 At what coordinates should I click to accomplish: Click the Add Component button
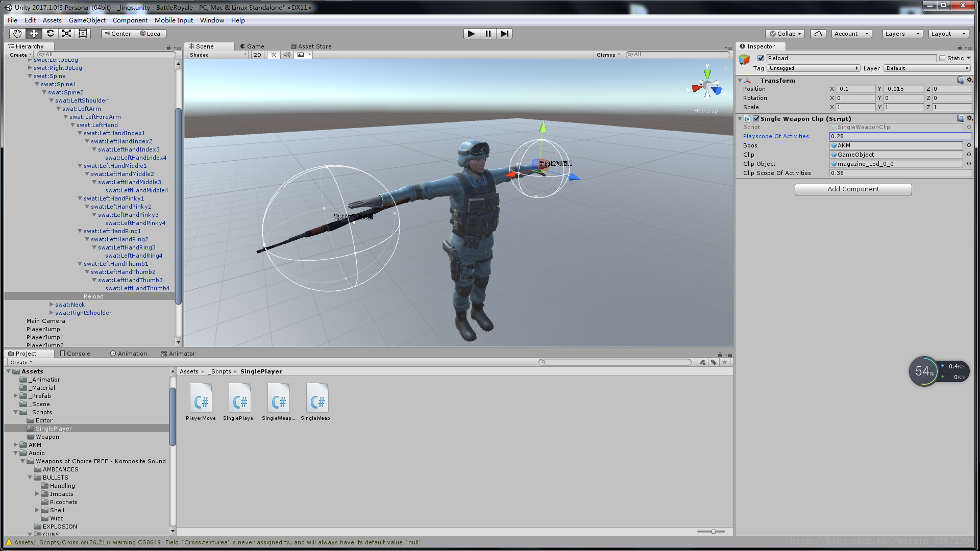[x=853, y=189]
